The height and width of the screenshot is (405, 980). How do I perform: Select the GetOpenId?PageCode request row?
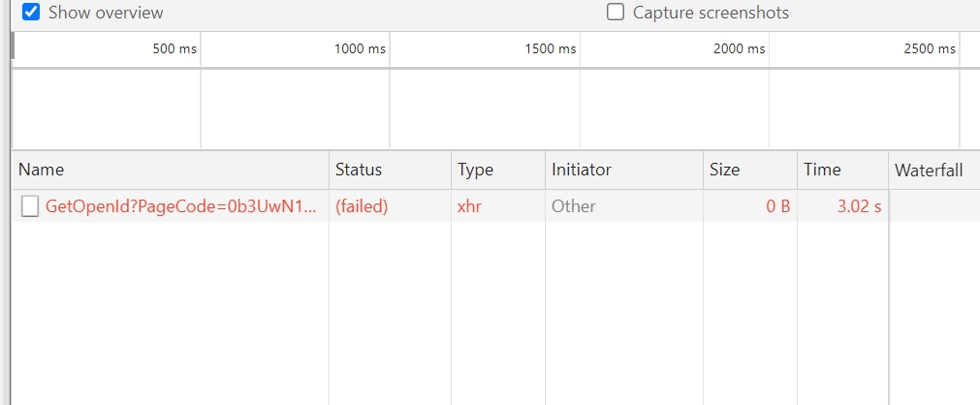coord(496,206)
